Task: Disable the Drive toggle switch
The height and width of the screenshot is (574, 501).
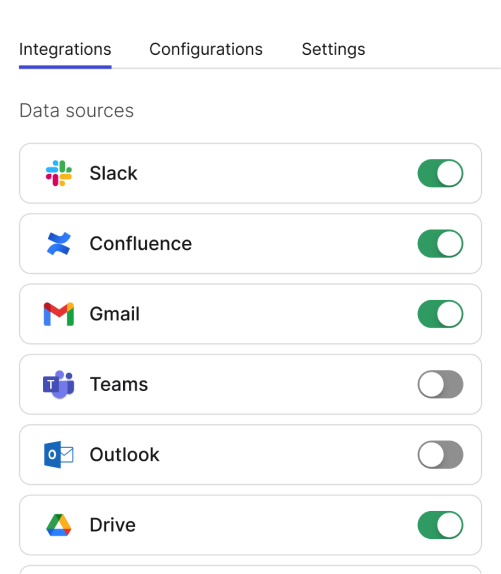Action: tap(440, 525)
